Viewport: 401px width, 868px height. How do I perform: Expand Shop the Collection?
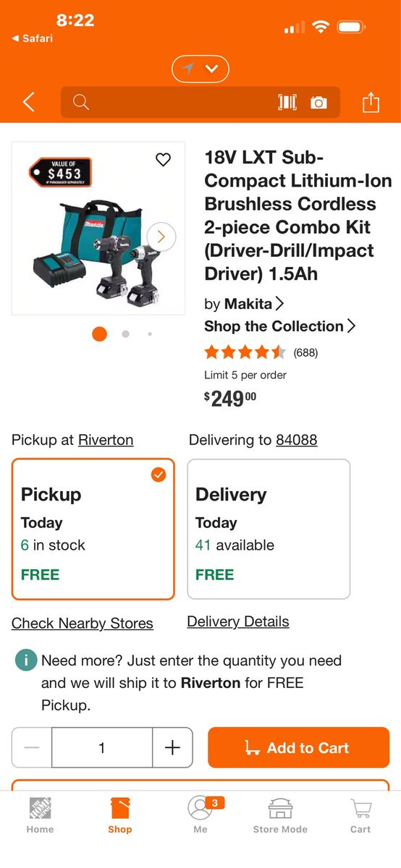pyautogui.click(x=280, y=326)
